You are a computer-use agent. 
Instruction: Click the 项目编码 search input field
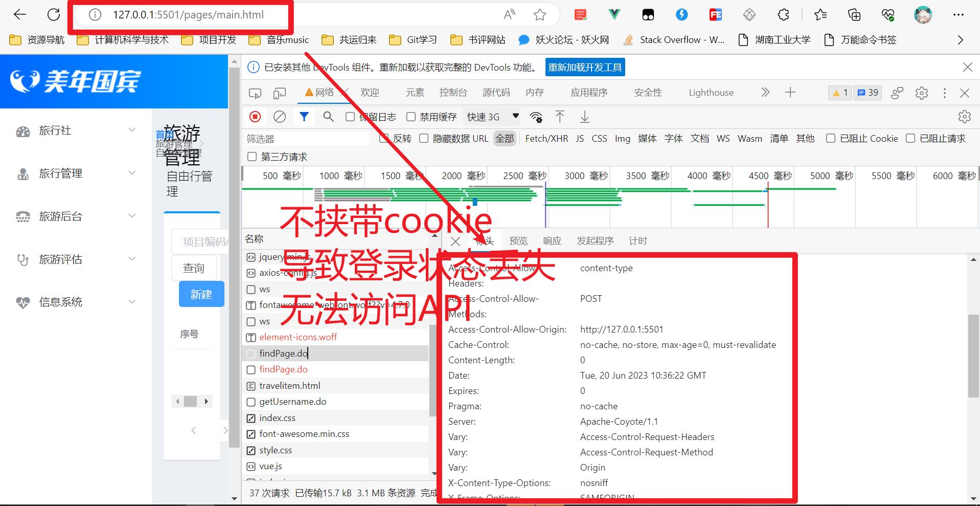coord(199,242)
